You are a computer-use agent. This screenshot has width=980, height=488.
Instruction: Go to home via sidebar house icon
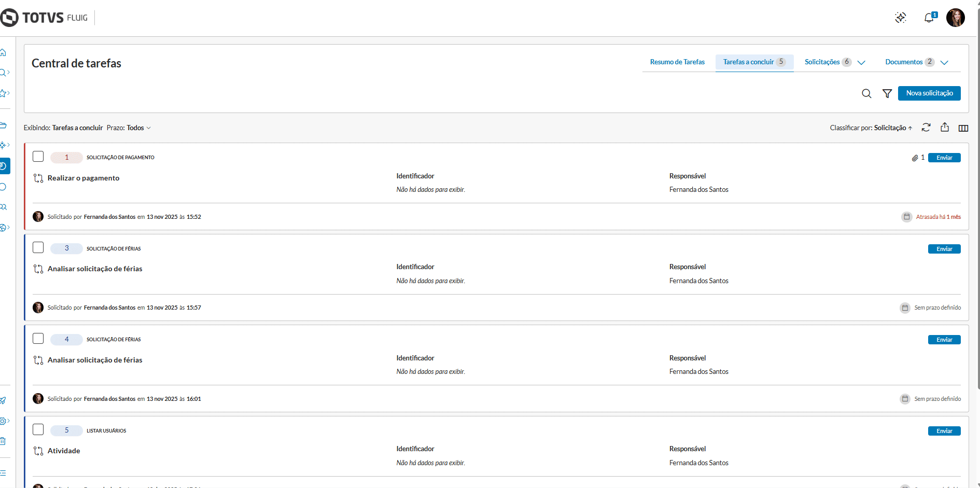coord(3,52)
